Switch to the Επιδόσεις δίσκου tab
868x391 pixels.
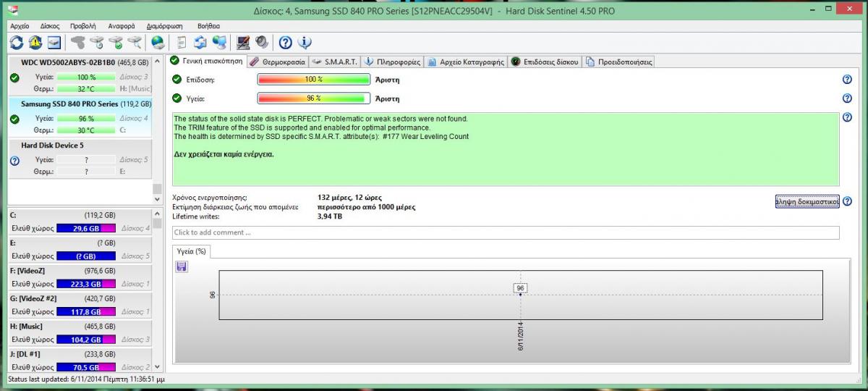545,62
